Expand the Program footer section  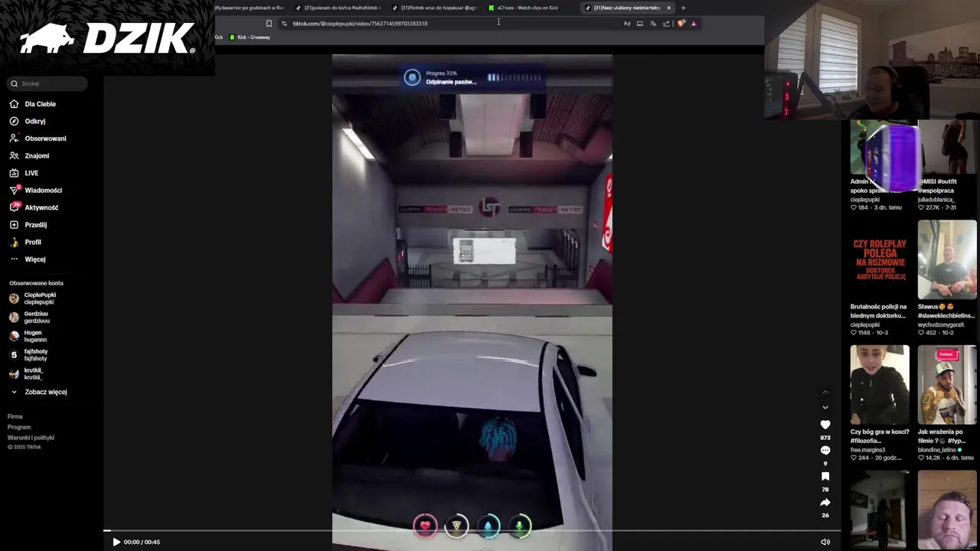point(19,427)
